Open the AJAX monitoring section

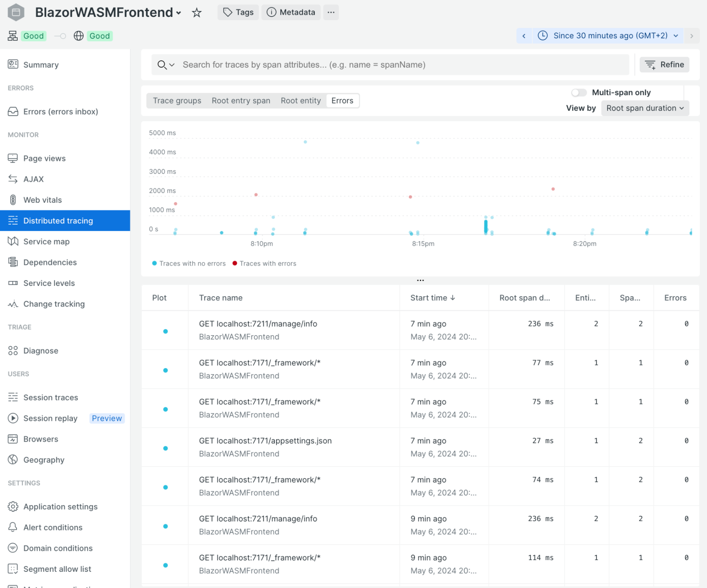tap(34, 179)
